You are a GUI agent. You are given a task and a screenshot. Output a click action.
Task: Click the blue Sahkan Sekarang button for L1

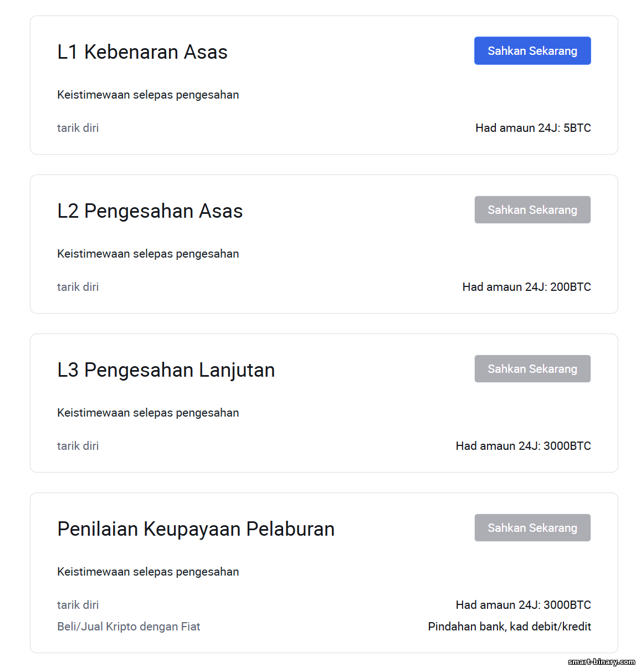coord(532,51)
